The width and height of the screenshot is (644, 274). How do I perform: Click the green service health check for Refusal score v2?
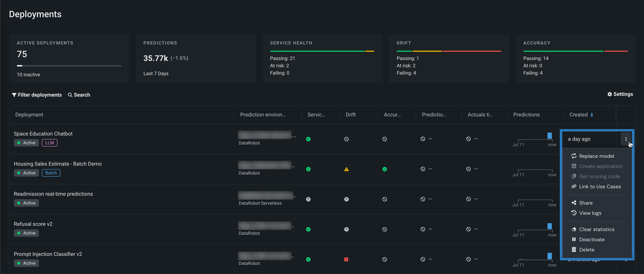tap(308, 229)
